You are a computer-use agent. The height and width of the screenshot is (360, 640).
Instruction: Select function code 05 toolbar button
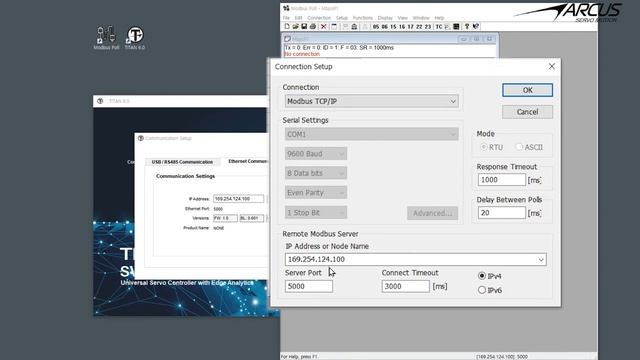(376, 27)
